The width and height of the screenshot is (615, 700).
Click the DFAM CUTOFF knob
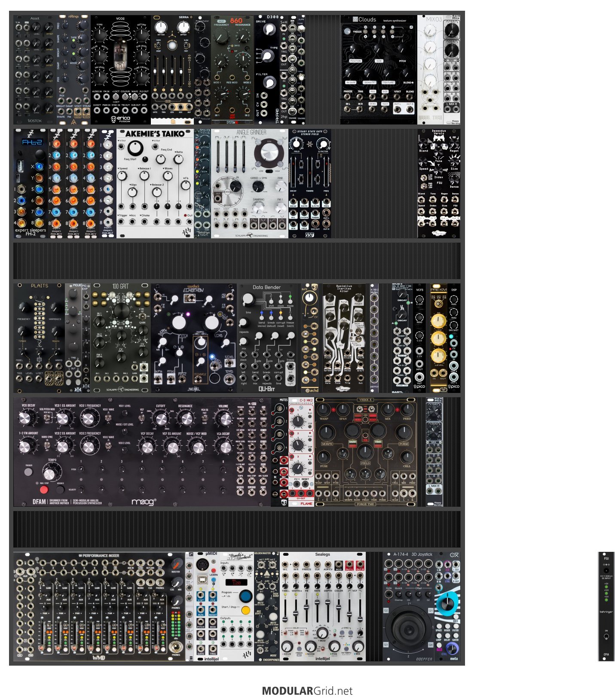pyautogui.click(x=161, y=419)
